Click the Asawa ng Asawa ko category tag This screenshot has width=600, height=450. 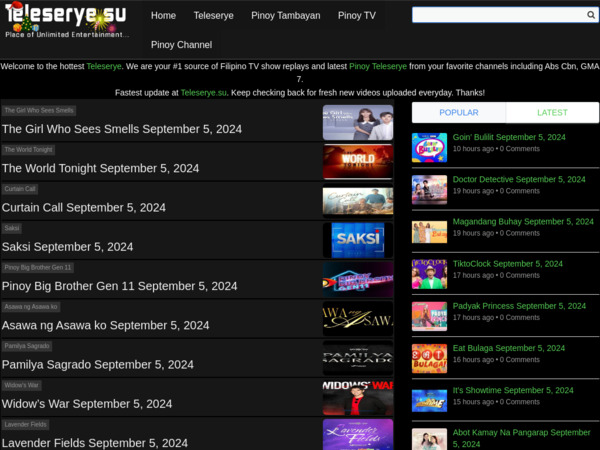pos(31,307)
